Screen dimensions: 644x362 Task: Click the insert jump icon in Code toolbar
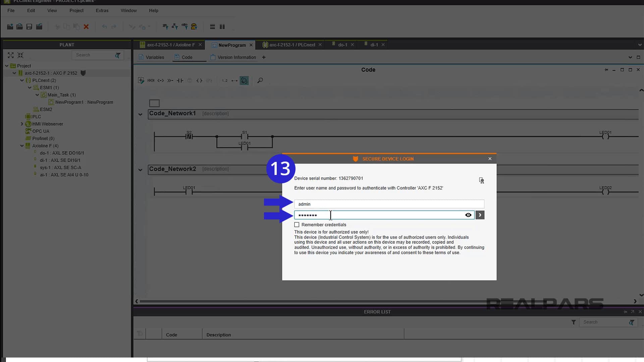(170, 80)
